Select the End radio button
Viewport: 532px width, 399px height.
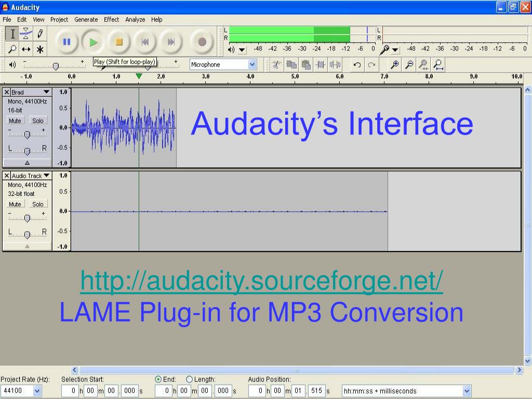click(x=158, y=379)
